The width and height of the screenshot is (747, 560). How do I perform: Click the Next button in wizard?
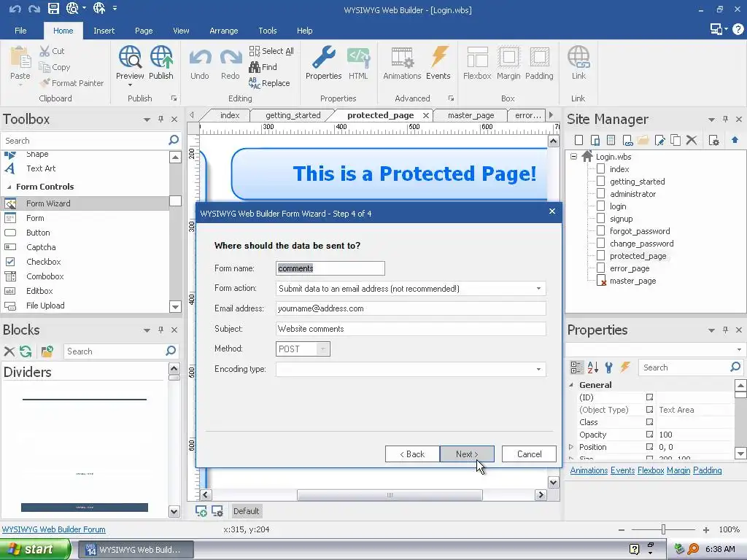467,454
